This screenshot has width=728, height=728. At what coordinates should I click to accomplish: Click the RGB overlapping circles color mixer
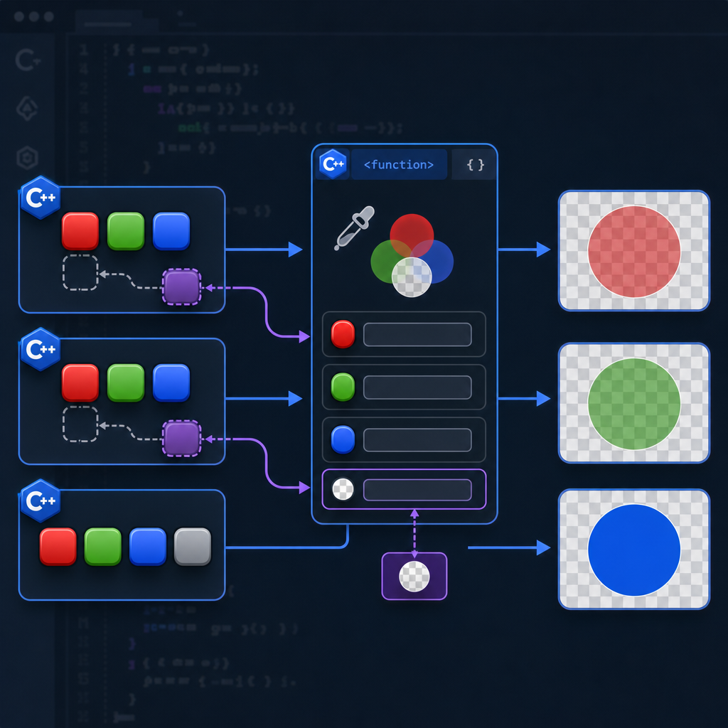pos(412,255)
